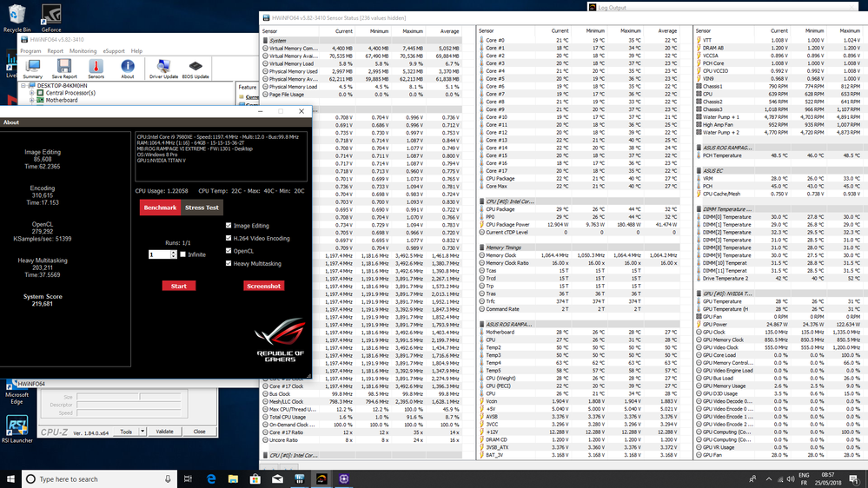Viewport: 868px width, 488px height.
Task: Select the CPU Package Power sensor row
Action: 579,225
